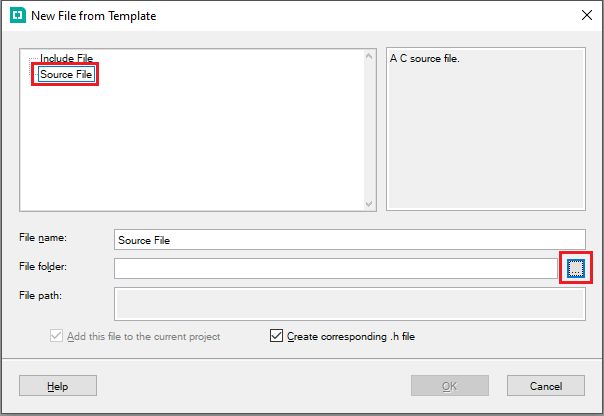Click the template list scroll up arrow
604x416 pixels.
click(x=369, y=56)
